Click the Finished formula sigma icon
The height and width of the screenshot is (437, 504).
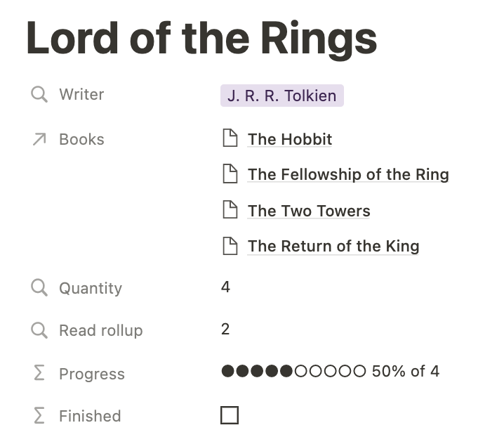[x=39, y=415]
